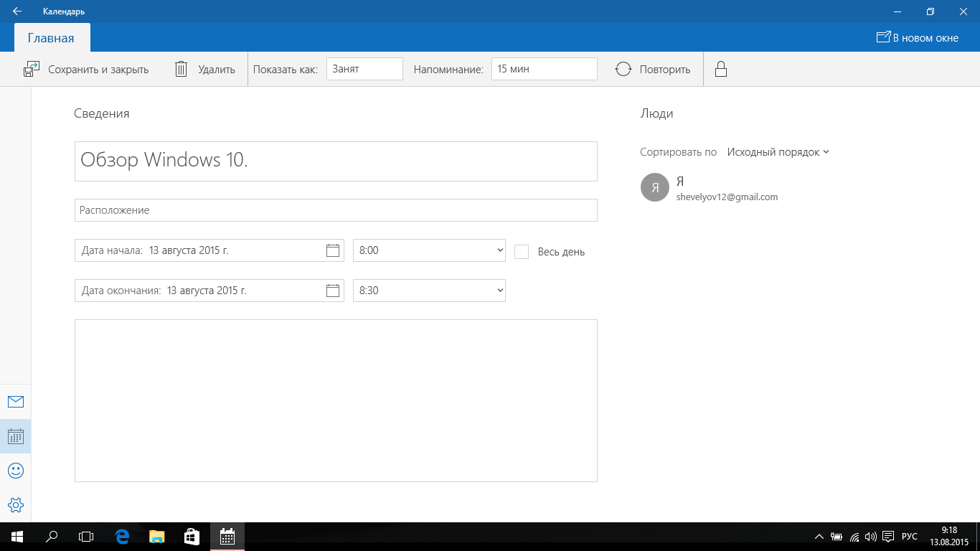Viewport: 980px width, 551px height.
Task: Switch to the Главная tab
Action: tap(51, 38)
